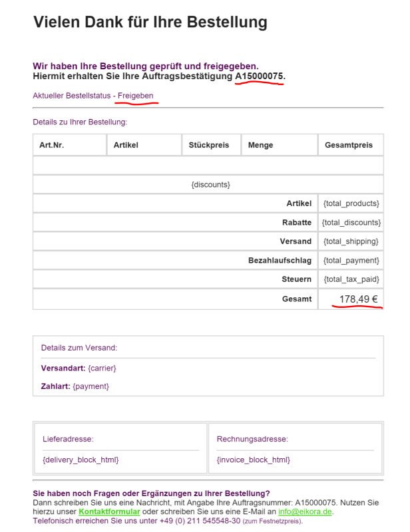This screenshot has height=532, width=410.
Task: Open the Kontaktformular link
Action: click(109, 511)
